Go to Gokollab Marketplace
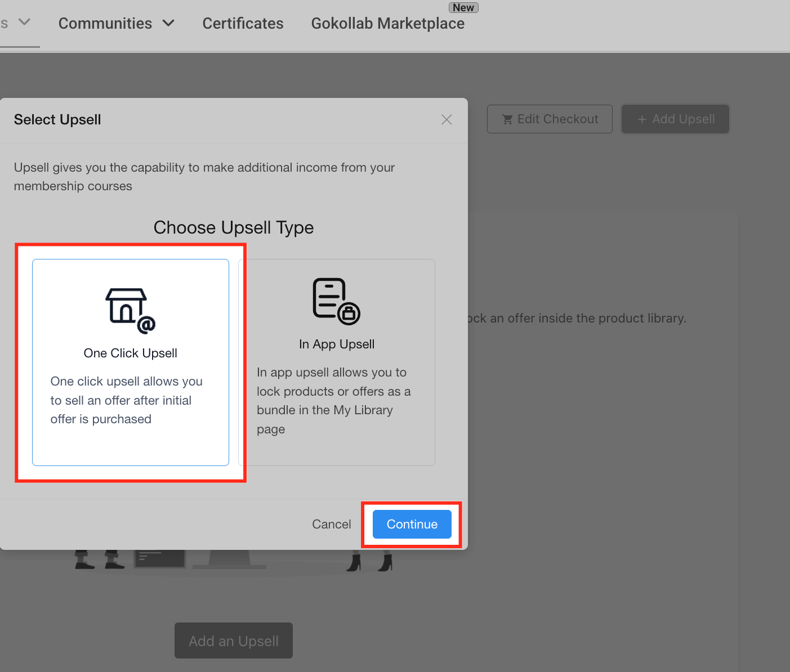The width and height of the screenshot is (790, 672). click(388, 23)
